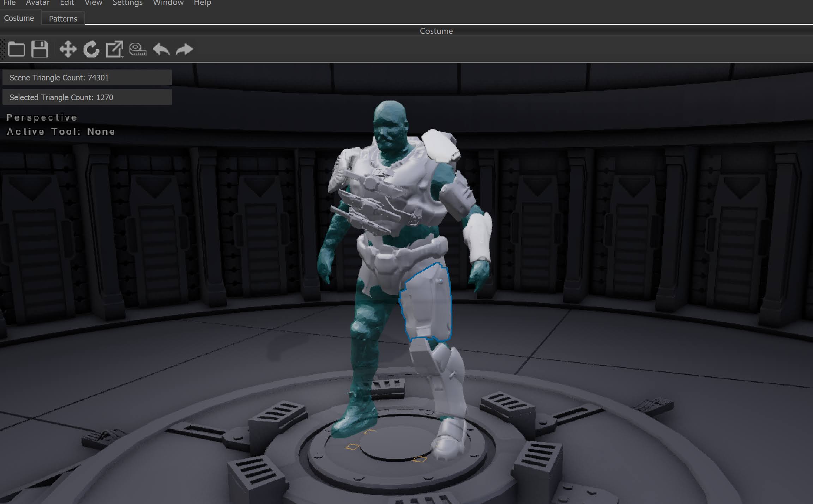Open the Edit menu
Image resolution: width=813 pixels, height=504 pixels.
(x=67, y=3)
